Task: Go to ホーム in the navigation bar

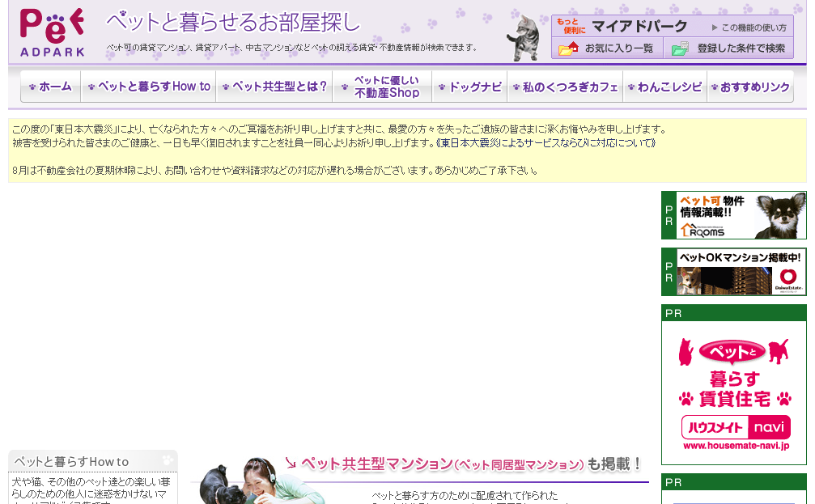Action: [x=50, y=87]
